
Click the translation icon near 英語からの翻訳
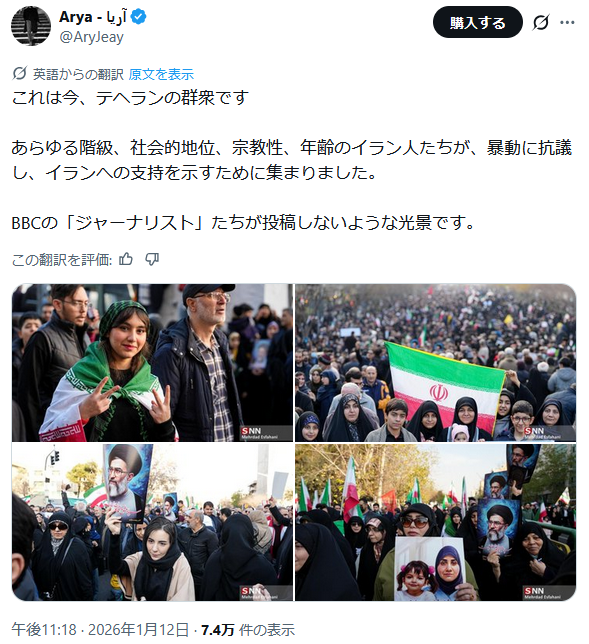pos(19,74)
